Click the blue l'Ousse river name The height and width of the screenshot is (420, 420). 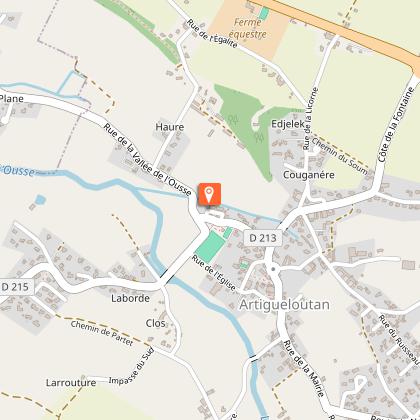[x=17, y=170]
